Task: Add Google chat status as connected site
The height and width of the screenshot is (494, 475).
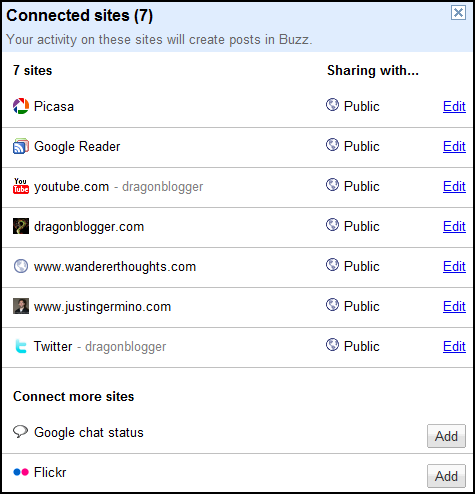Action: click(x=446, y=436)
